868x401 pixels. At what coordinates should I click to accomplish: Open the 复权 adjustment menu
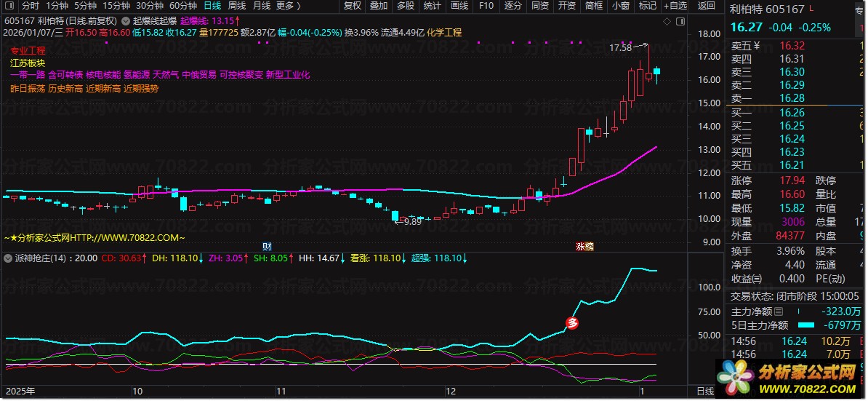click(x=353, y=6)
